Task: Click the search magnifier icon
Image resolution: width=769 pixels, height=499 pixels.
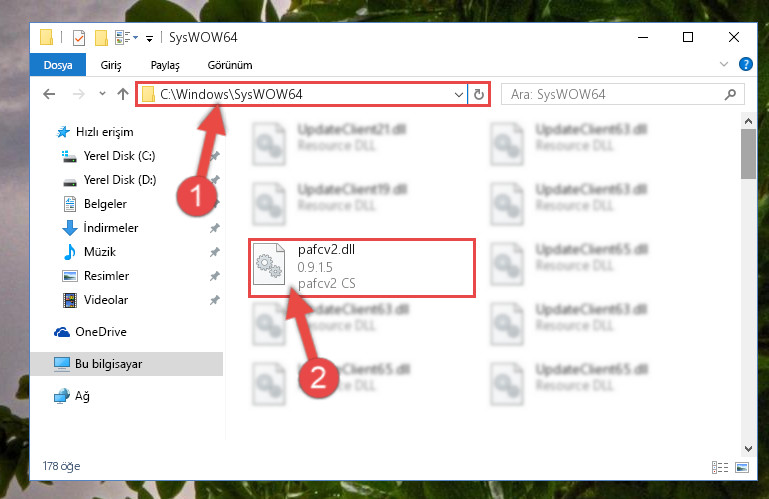Action: (x=730, y=94)
